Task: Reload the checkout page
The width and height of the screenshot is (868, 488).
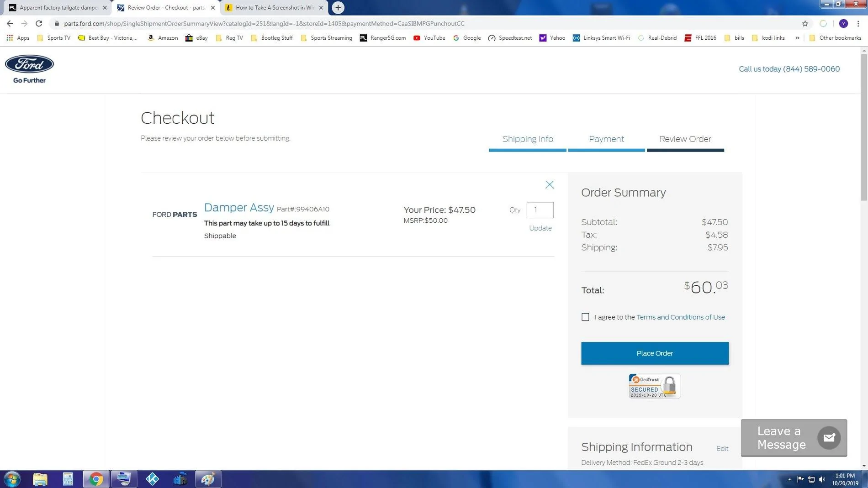Action: [x=39, y=23]
